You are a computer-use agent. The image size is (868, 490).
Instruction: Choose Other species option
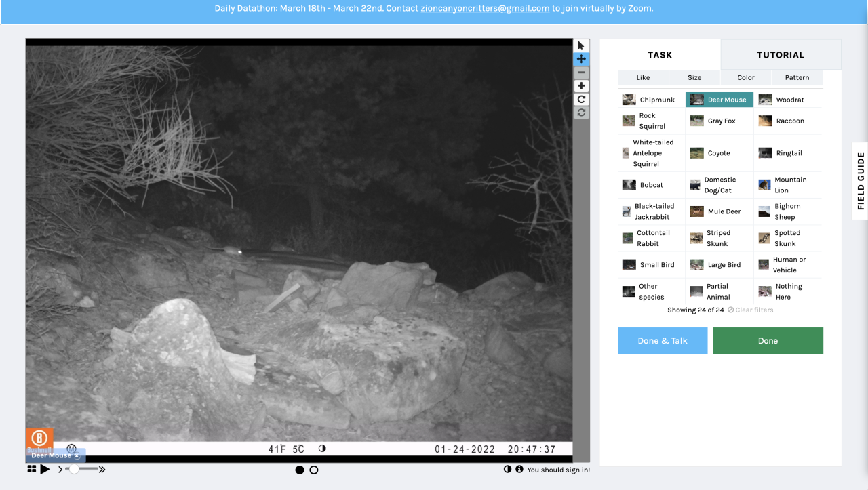point(651,291)
